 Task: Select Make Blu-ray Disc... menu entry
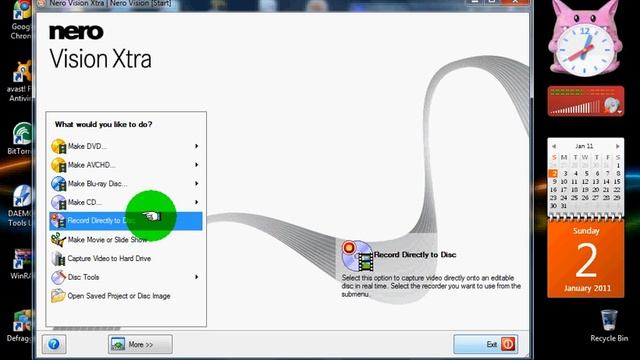click(126, 184)
